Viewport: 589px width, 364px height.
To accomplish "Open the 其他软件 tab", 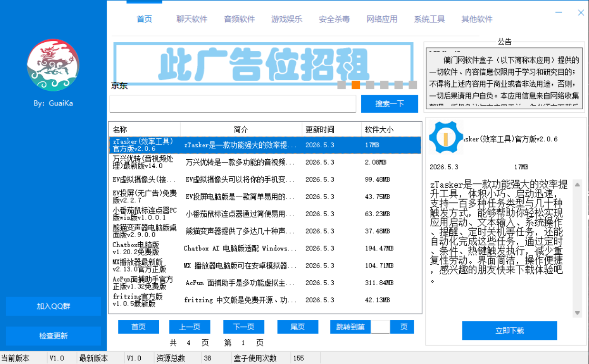I will [x=477, y=19].
